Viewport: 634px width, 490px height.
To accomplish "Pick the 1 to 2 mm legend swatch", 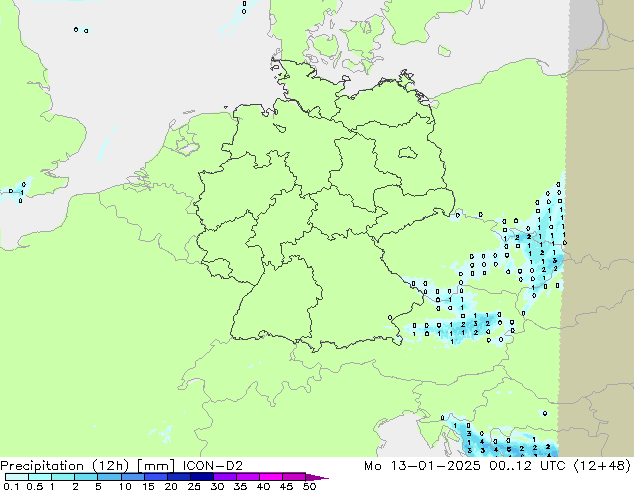I will click(63, 477).
